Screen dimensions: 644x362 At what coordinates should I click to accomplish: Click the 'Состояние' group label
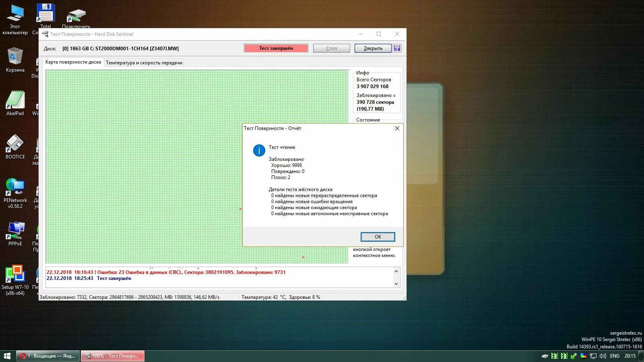[368, 120]
